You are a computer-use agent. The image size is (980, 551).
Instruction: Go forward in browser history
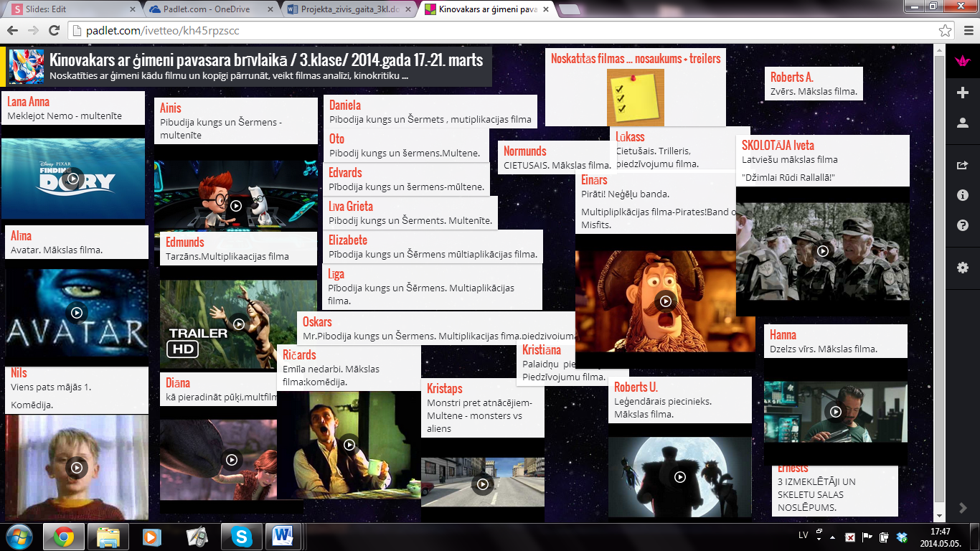point(33,30)
